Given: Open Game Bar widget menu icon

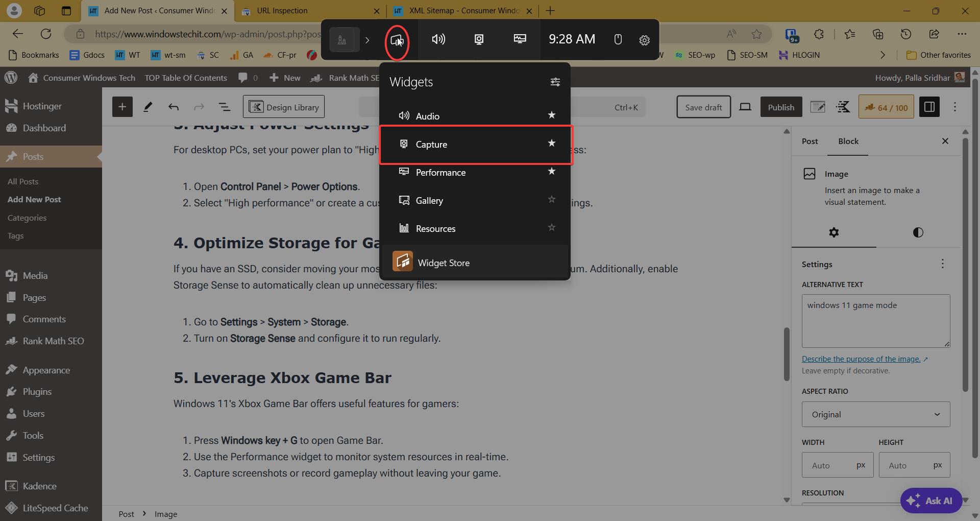Looking at the screenshot, I should point(397,39).
